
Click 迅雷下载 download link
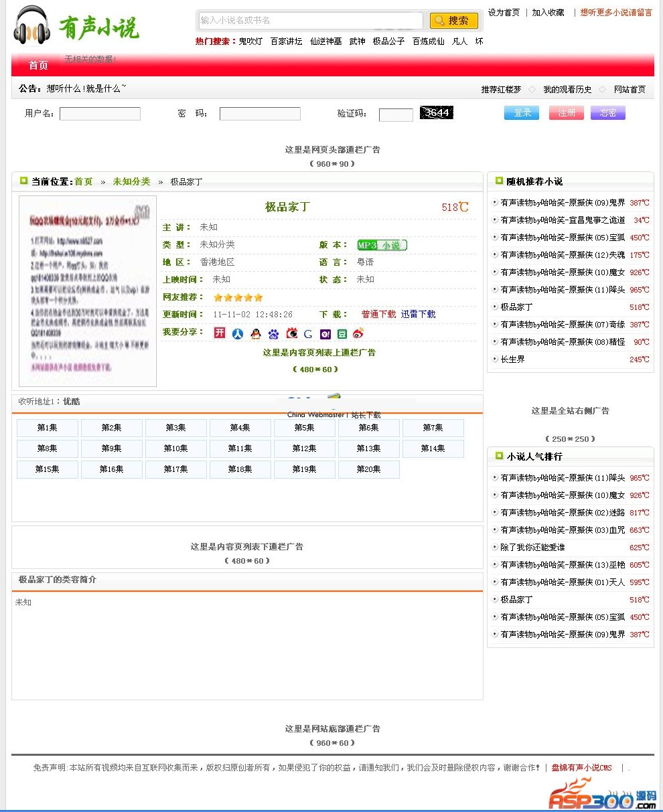(x=419, y=314)
